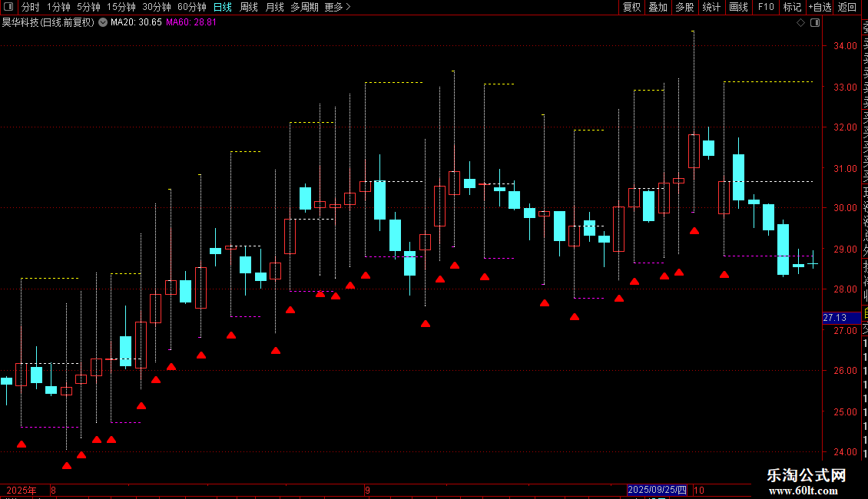The image size is (868, 499).
Task: Click the month 9 marker on time axis
Action: pyautogui.click(x=367, y=490)
